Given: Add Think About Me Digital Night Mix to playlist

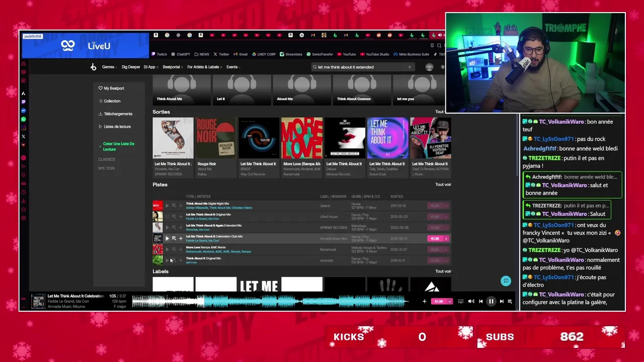Looking at the screenshot, I should pyautogui.click(x=181, y=206).
